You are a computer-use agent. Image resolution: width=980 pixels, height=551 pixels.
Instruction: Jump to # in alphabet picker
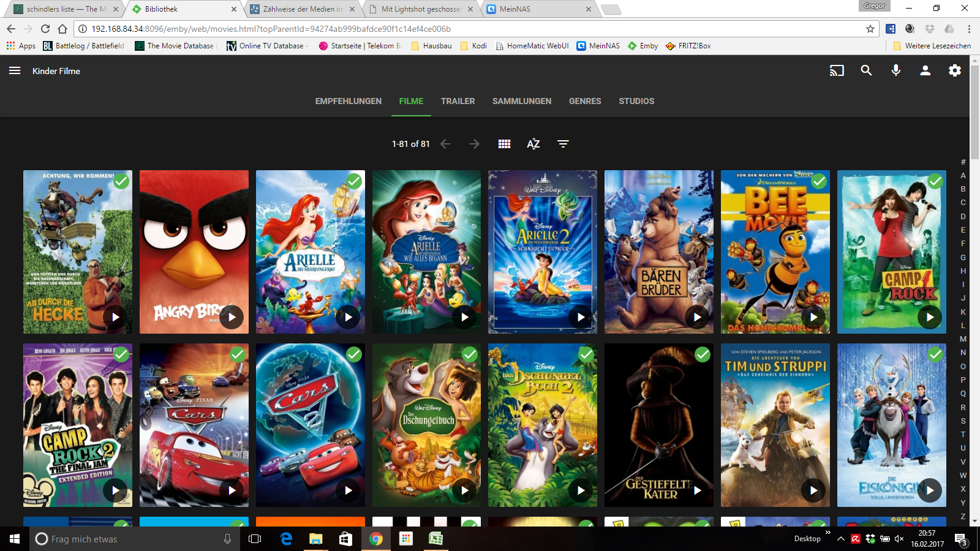pos(963,162)
